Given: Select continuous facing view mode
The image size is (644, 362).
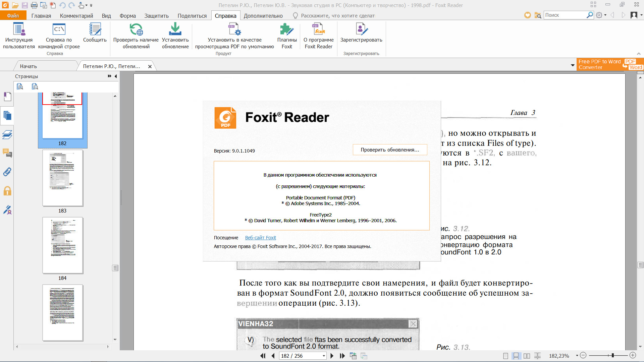Looking at the screenshot, I should pos(538,356).
